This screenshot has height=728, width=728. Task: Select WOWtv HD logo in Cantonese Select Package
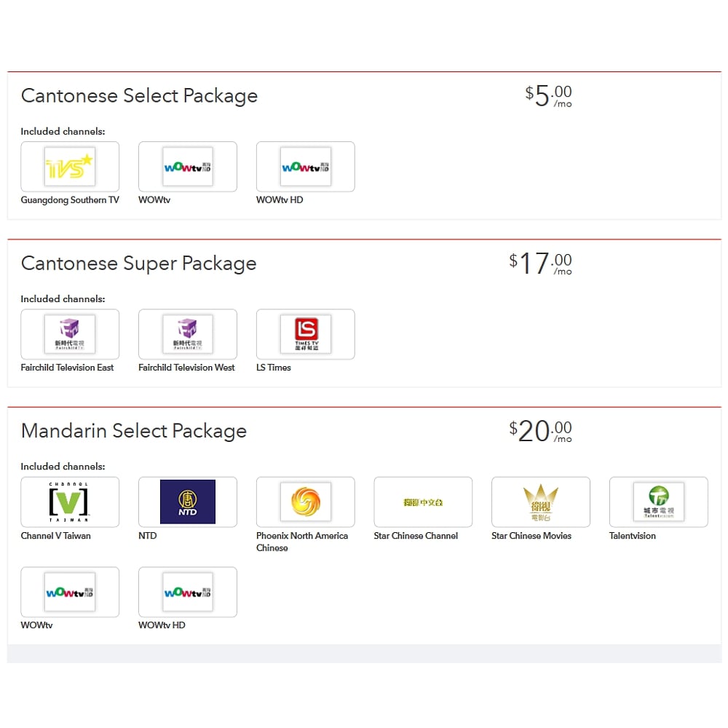pyautogui.click(x=306, y=167)
